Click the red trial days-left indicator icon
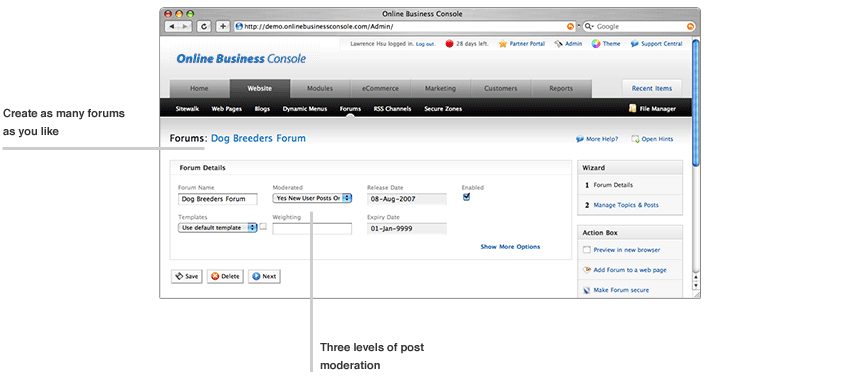Image resolution: width=860 pixels, height=378 pixels. tap(449, 44)
